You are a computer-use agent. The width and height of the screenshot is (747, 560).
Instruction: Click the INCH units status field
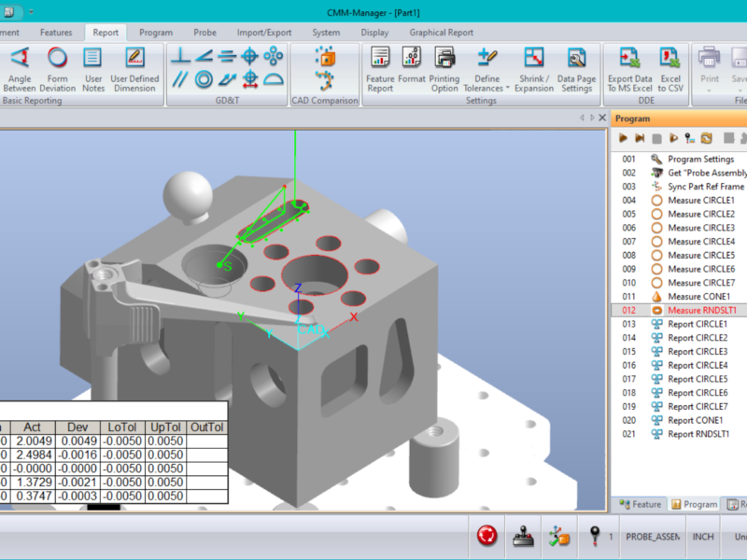703,537
